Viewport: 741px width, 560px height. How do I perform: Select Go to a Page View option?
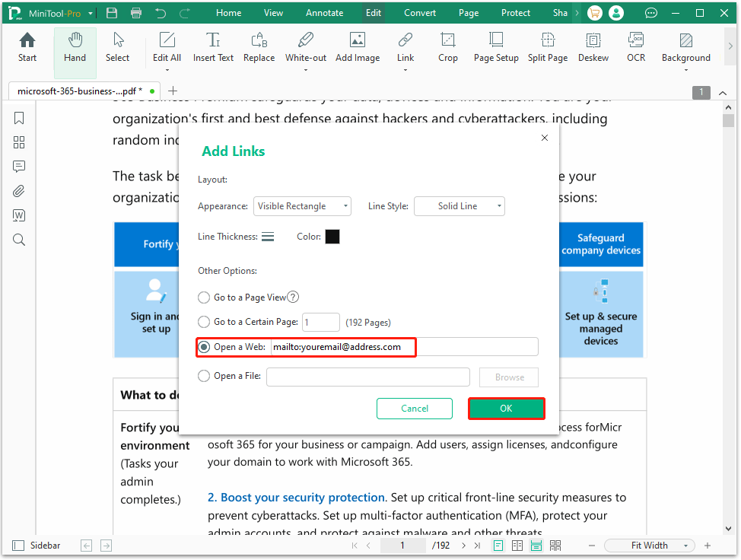203,297
